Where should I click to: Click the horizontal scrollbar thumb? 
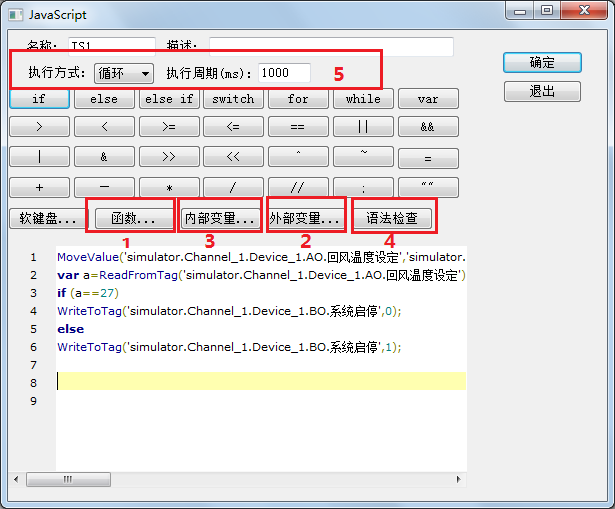click(x=68, y=480)
